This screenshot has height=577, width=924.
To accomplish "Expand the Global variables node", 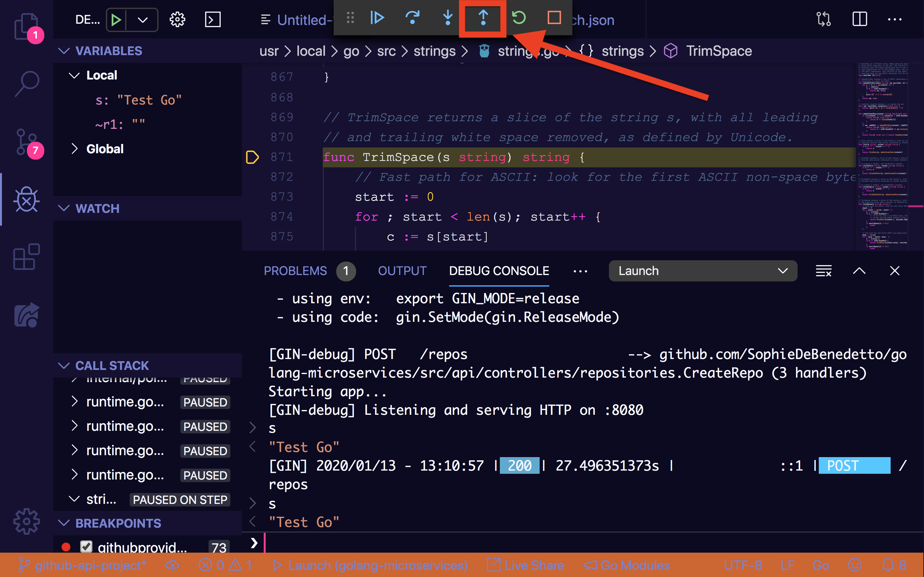I will 74,149.
